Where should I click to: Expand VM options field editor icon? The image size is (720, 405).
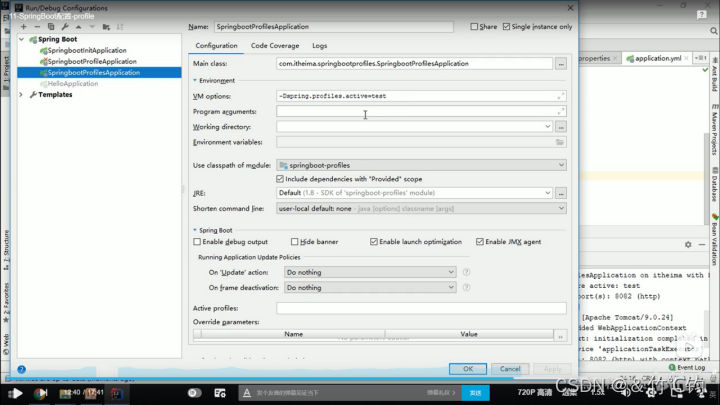click(561, 96)
